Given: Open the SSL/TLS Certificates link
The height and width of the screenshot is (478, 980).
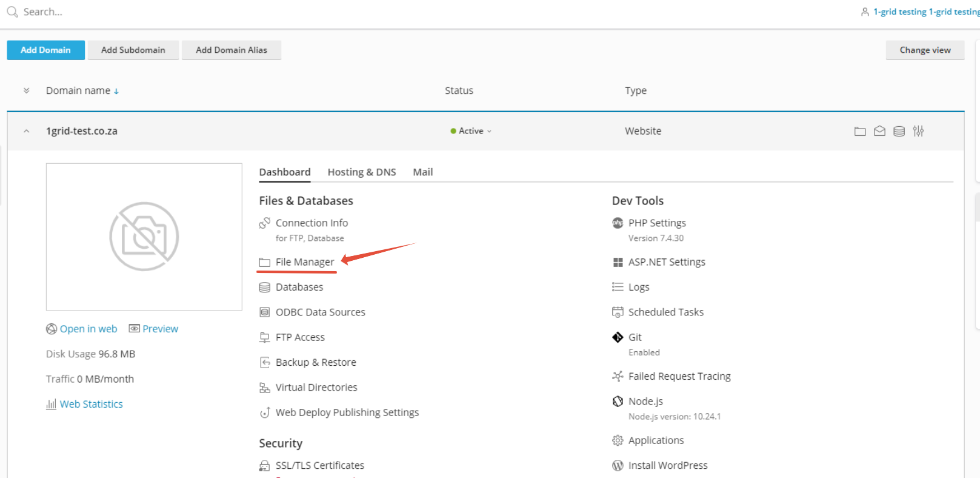Looking at the screenshot, I should [x=320, y=465].
